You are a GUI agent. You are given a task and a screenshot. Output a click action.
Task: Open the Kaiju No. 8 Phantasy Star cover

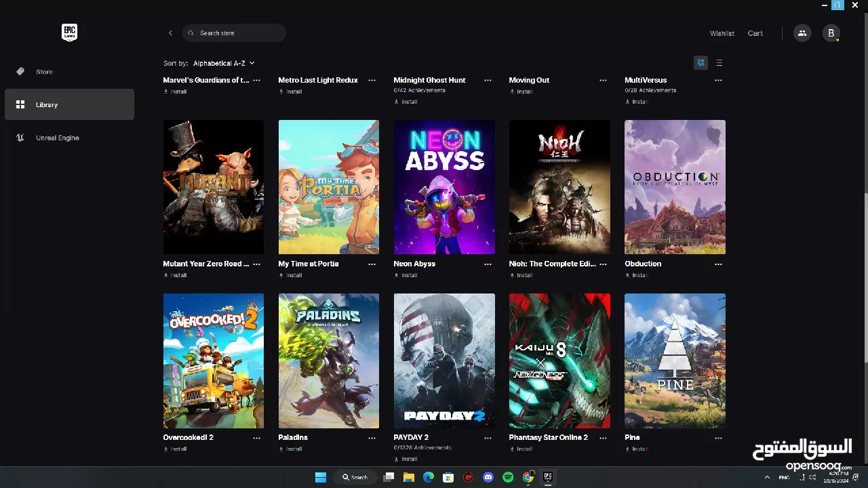(x=559, y=361)
